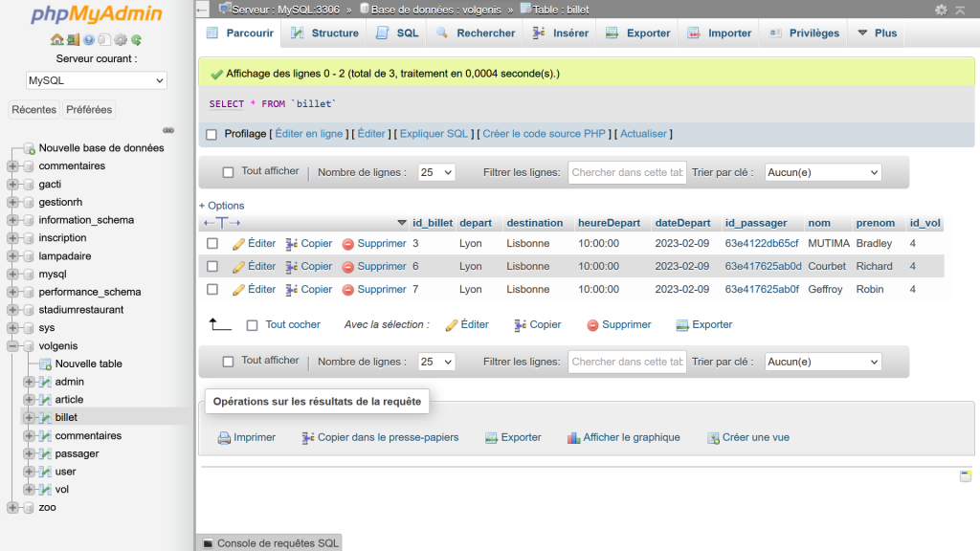Click the Copier icon for row 7
Viewport: 980px width, 551px height.
[292, 290]
